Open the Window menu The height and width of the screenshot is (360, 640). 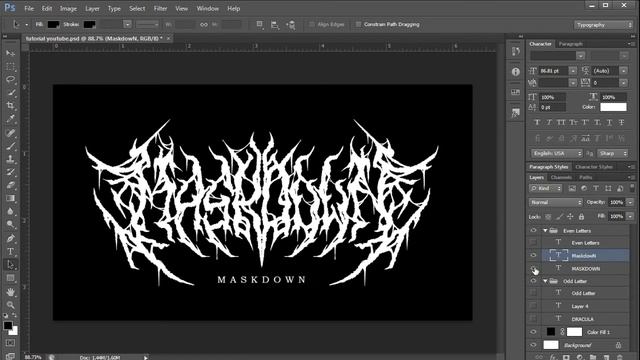tap(207, 8)
